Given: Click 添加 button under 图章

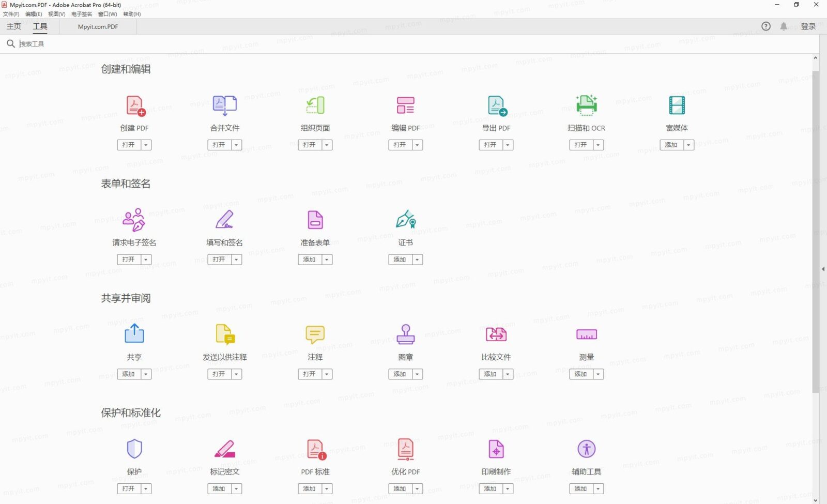Looking at the screenshot, I should coord(400,374).
